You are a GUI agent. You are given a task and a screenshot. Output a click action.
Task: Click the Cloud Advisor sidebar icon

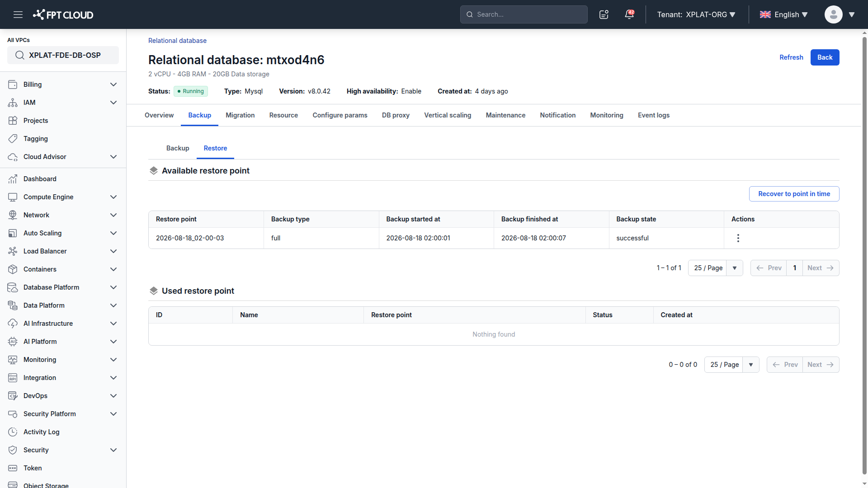point(13,157)
